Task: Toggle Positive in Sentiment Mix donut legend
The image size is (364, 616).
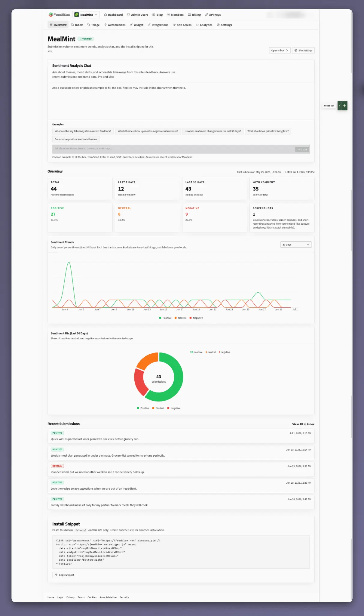Action: pyautogui.click(x=143, y=408)
